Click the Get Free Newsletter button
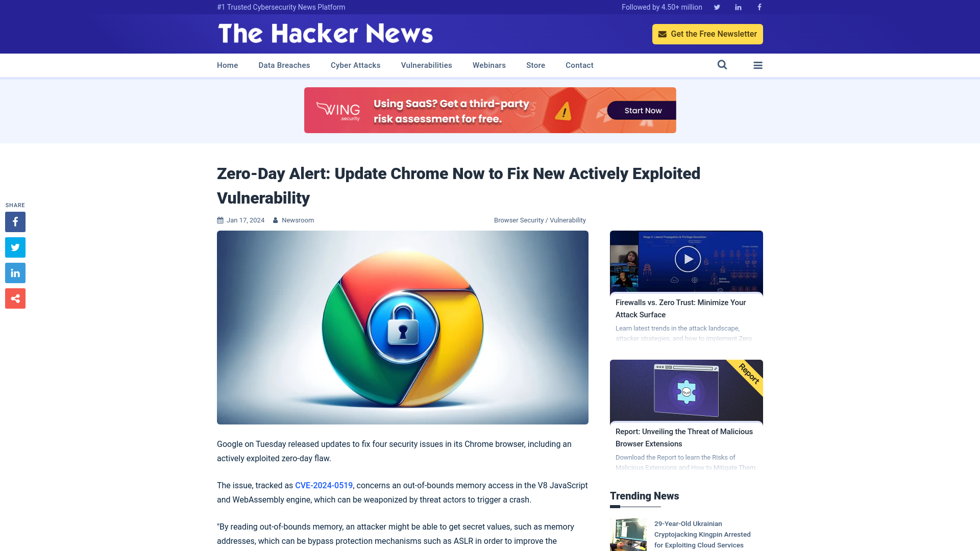This screenshot has height=551, width=980. point(707,34)
